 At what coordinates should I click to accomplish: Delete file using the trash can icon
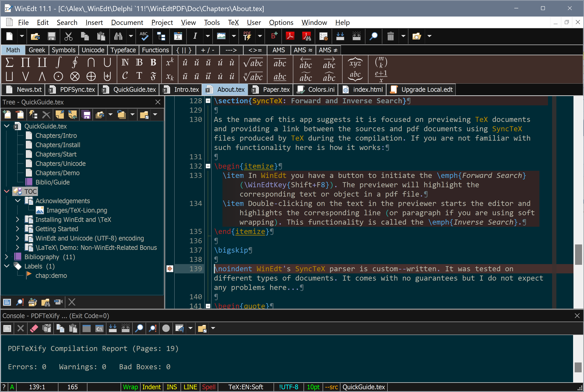(x=390, y=36)
